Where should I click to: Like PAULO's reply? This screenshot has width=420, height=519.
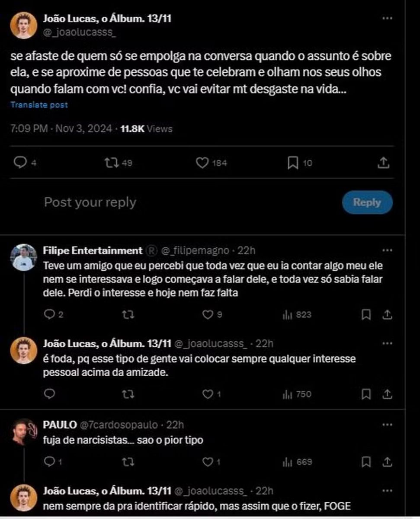coord(208,462)
